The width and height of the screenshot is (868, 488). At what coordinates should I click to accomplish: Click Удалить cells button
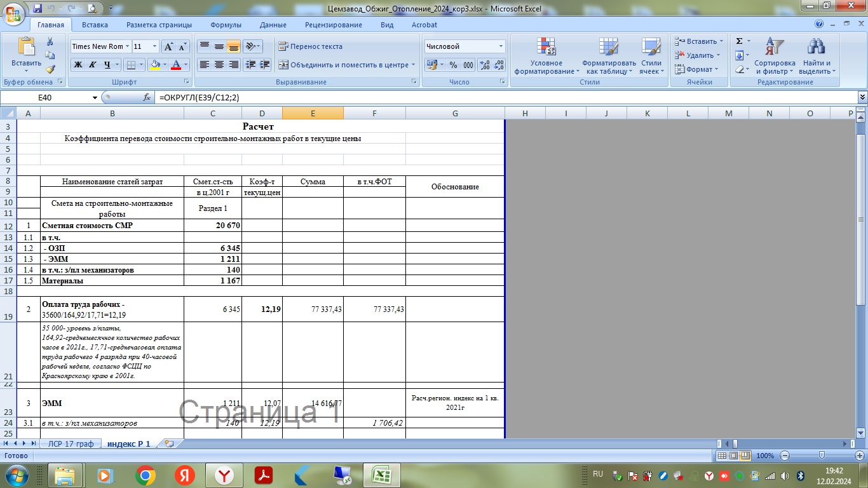(697, 55)
